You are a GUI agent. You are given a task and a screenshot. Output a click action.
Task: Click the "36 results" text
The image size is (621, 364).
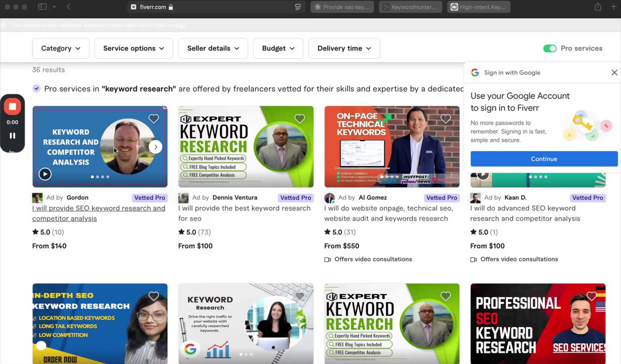click(49, 70)
